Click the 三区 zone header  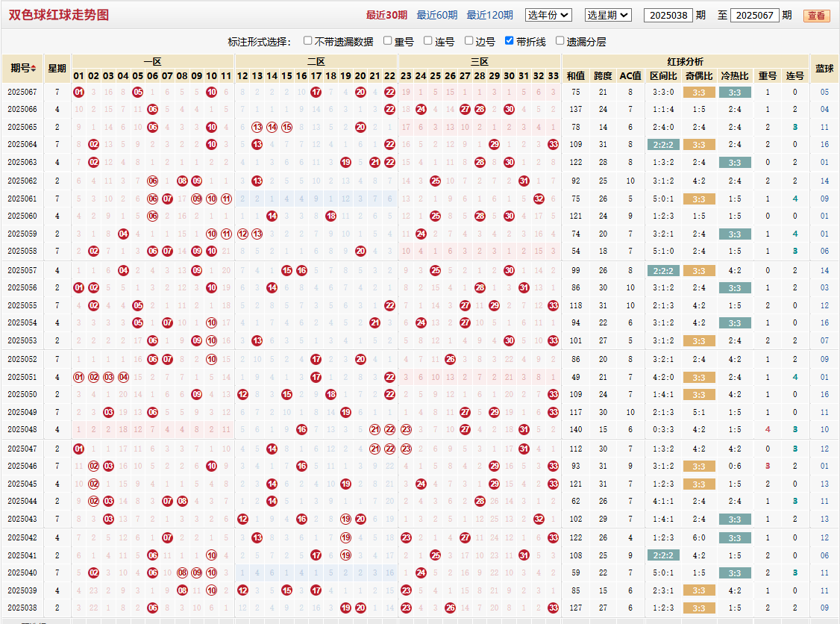pos(480,62)
